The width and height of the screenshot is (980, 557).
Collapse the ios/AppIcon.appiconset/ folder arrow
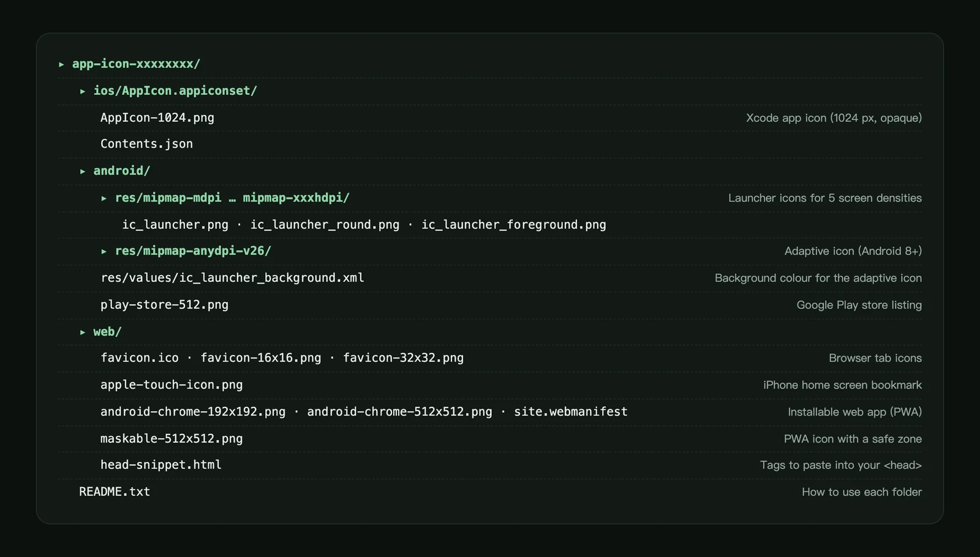pos(83,91)
